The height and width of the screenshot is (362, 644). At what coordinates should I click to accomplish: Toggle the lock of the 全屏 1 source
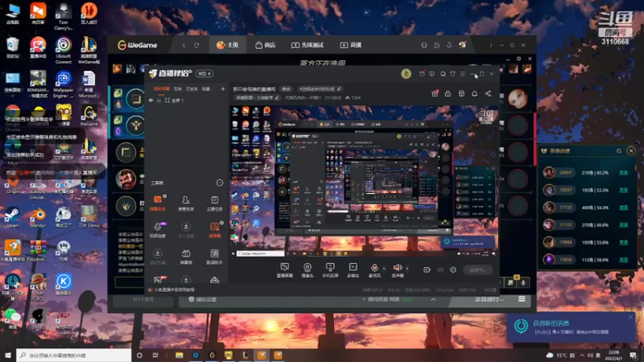coord(159,100)
